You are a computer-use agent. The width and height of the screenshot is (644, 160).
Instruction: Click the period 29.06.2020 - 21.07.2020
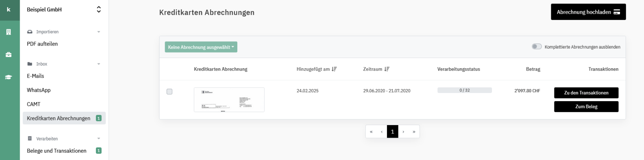387,91
